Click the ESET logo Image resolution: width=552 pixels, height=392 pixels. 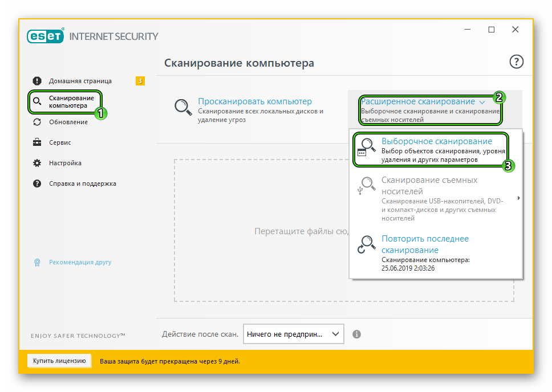(46, 36)
